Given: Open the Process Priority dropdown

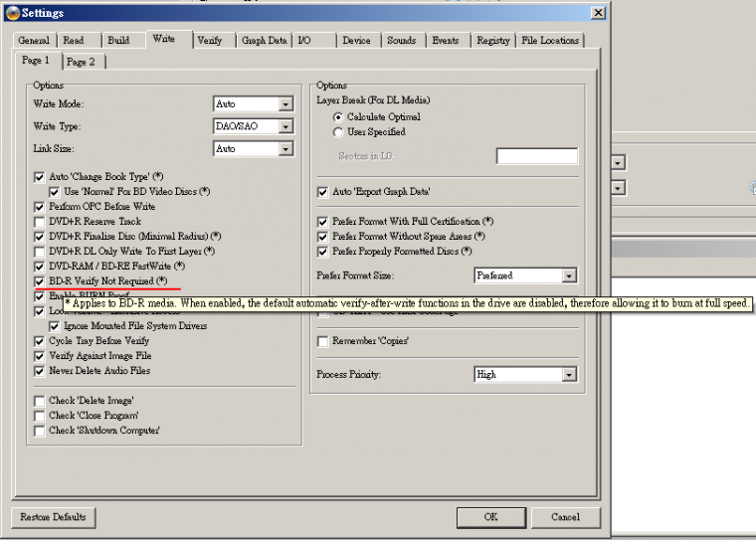Looking at the screenshot, I should 569,375.
